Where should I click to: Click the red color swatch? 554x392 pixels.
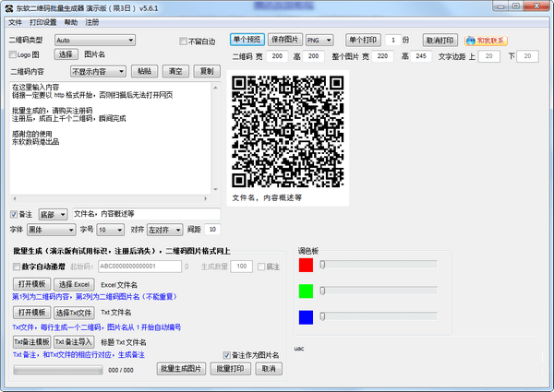tap(306, 266)
